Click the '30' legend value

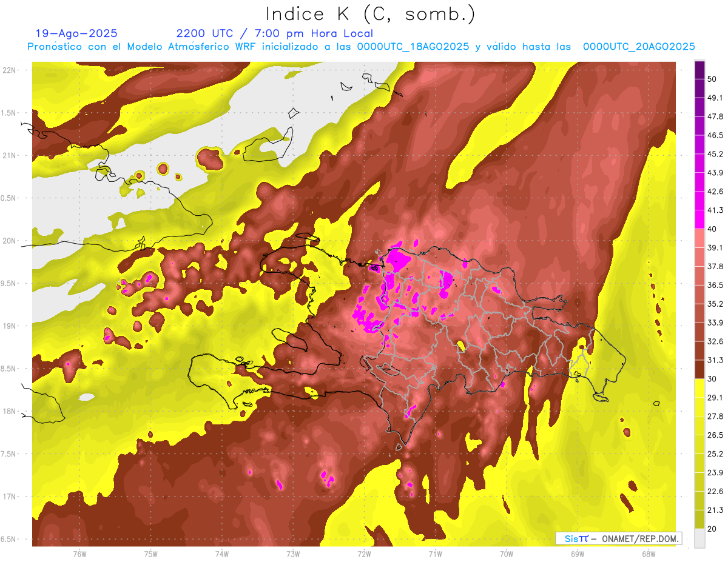point(713,378)
